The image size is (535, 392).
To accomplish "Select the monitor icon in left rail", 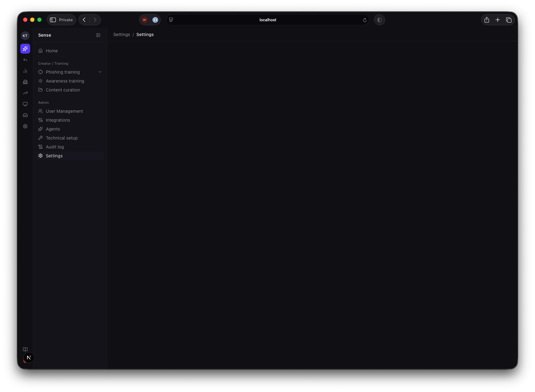I will click(25, 104).
